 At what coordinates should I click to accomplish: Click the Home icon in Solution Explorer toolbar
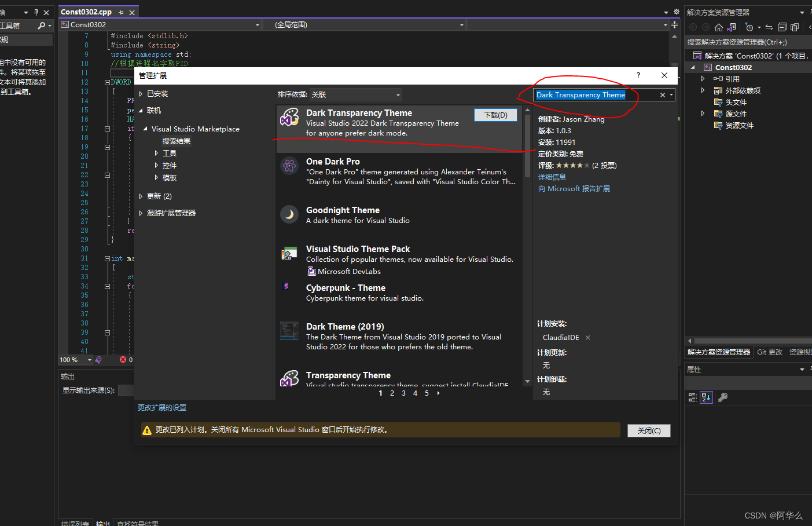(x=719, y=27)
